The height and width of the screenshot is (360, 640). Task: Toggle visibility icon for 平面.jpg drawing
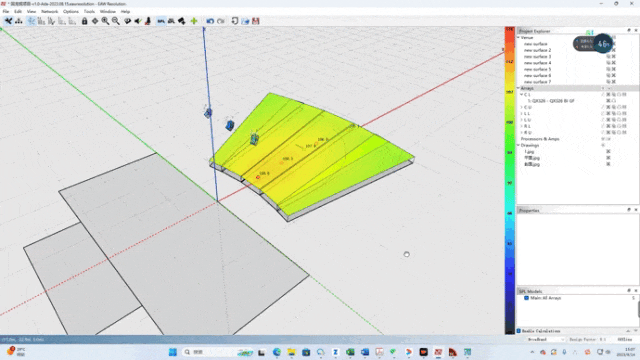coord(608,158)
